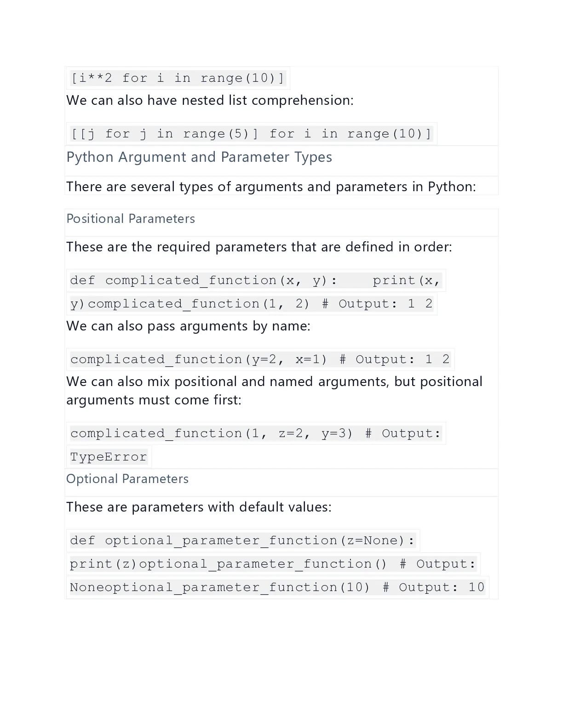
Task: Click the line 'arguments must come first:'
Action: (154, 400)
